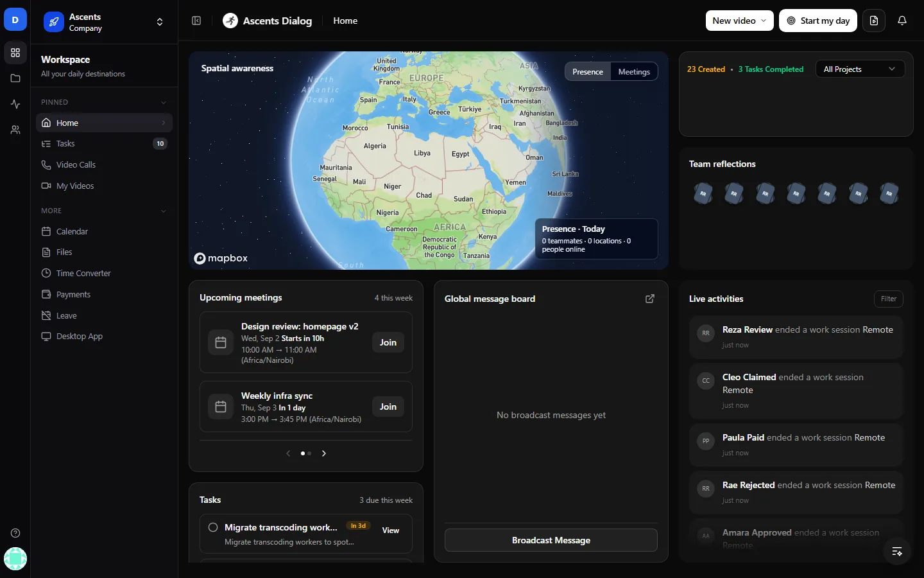Image resolution: width=924 pixels, height=578 pixels.
Task: Join the Weekly infra sync meeting
Action: [x=388, y=407]
